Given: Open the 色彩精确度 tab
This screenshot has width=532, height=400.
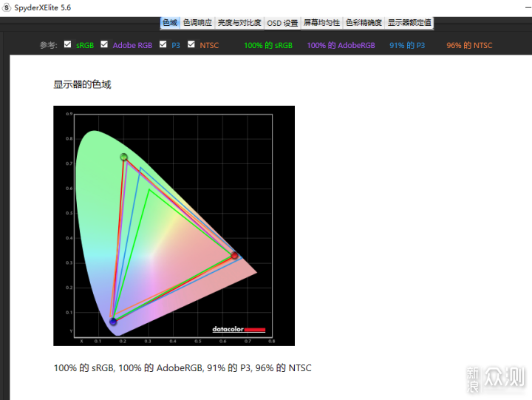Looking at the screenshot, I should coord(364,23).
